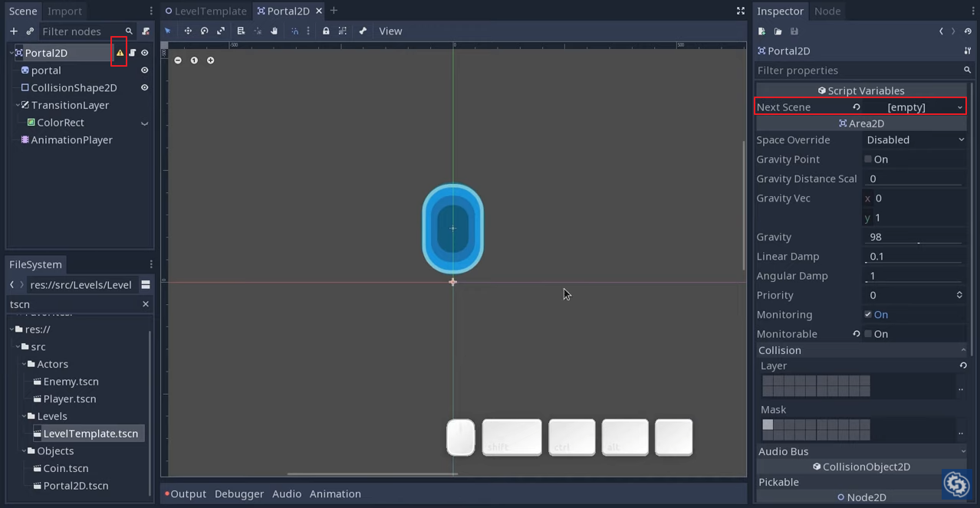Zoom out the viewport with minus button
Screen dimensions: 980x508
(178, 61)
